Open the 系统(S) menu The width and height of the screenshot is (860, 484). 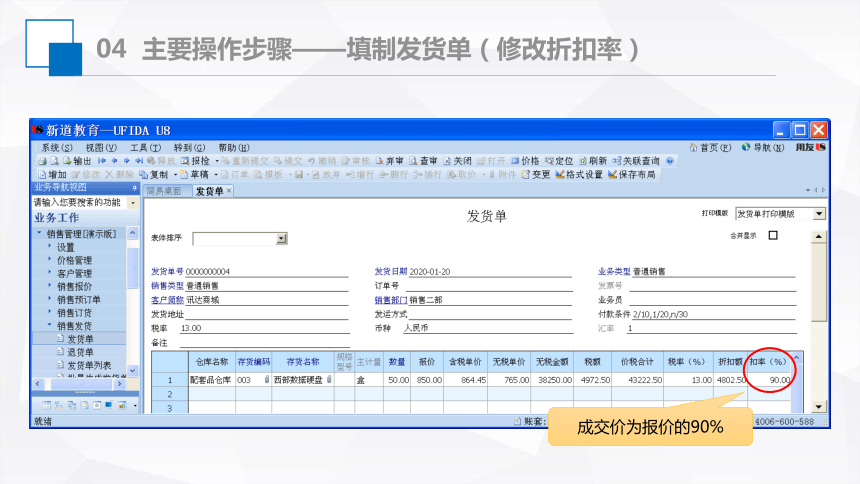[56, 147]
